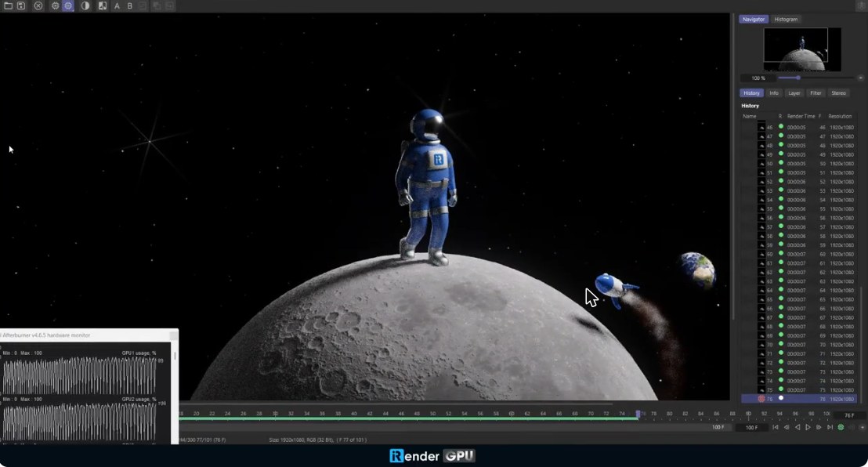Select history row for frame 70
Image resolution: width=868 pixels, height=467 pixels.
(x=799, y=345)
